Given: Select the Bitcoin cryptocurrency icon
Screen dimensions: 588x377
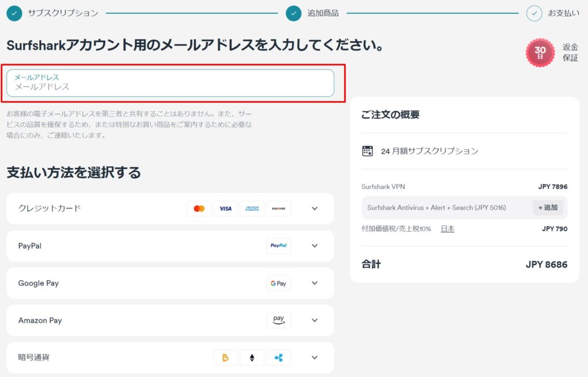Looking at the screenshot, I should (x=226, y=357).
